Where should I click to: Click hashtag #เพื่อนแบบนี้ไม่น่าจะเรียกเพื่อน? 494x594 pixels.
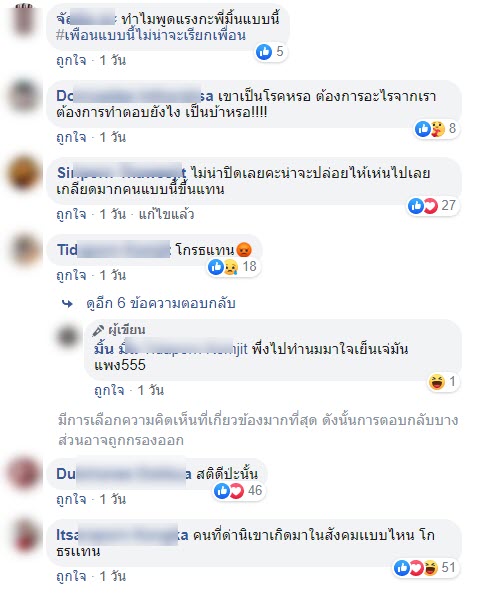[151, 35]
